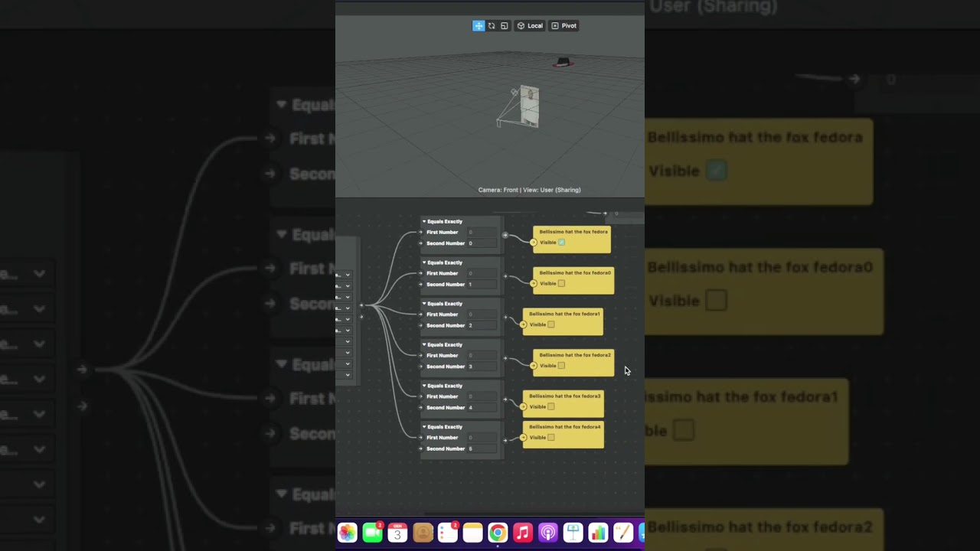Click Second Number field with value 3
Screen dimensions: 980x551
tap(482, 367)
